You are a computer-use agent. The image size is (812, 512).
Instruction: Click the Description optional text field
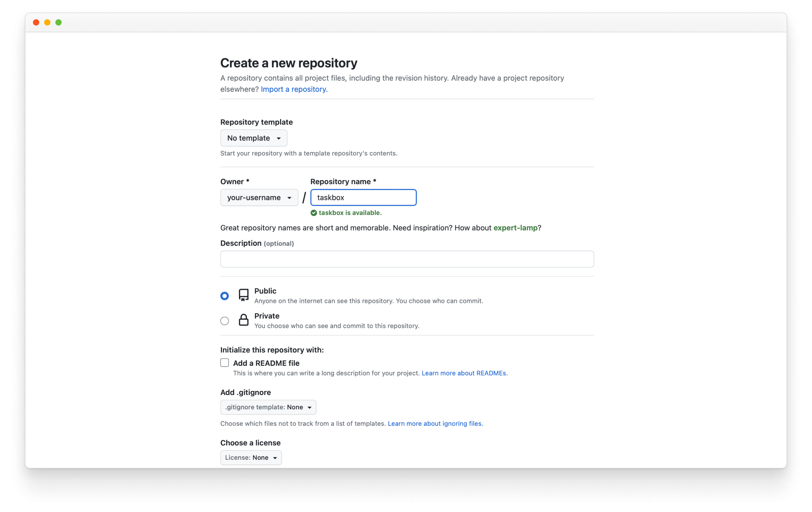[x=408, y=259]
